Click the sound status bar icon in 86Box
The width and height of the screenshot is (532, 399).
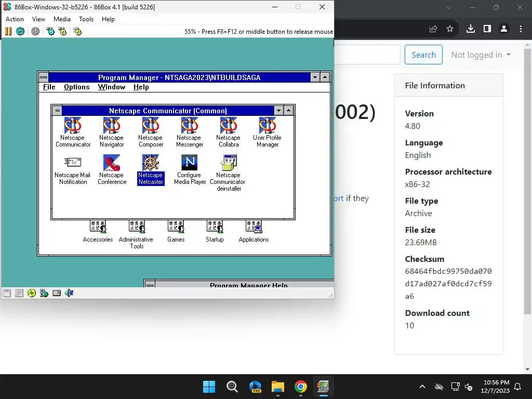tap(69, 293)
